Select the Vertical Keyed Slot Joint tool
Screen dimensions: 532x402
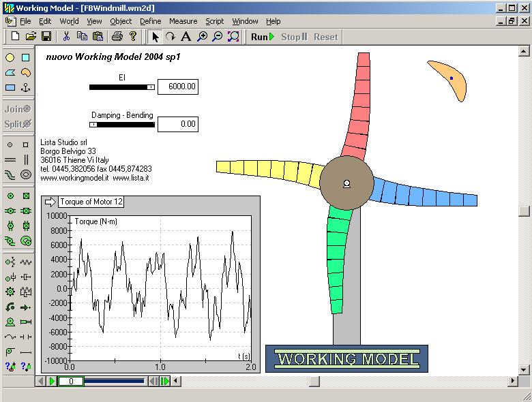tap(26, 226)
